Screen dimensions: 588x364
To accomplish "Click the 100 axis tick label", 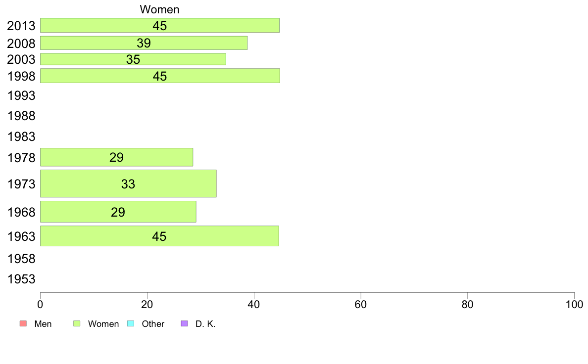I will (x=574, y=304).
